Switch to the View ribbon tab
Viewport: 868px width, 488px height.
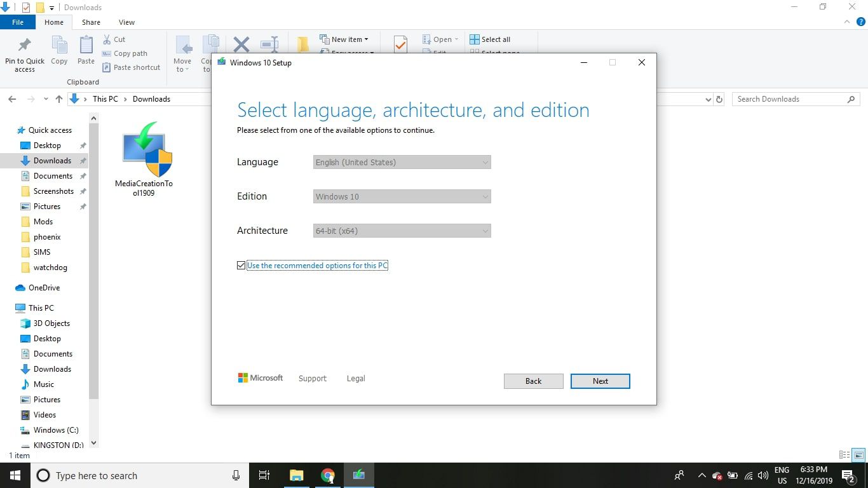tap(126, 22)
